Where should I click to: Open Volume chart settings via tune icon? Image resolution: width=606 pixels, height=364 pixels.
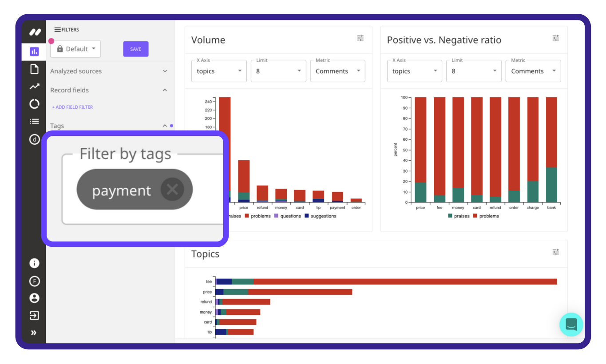[360, 38]
